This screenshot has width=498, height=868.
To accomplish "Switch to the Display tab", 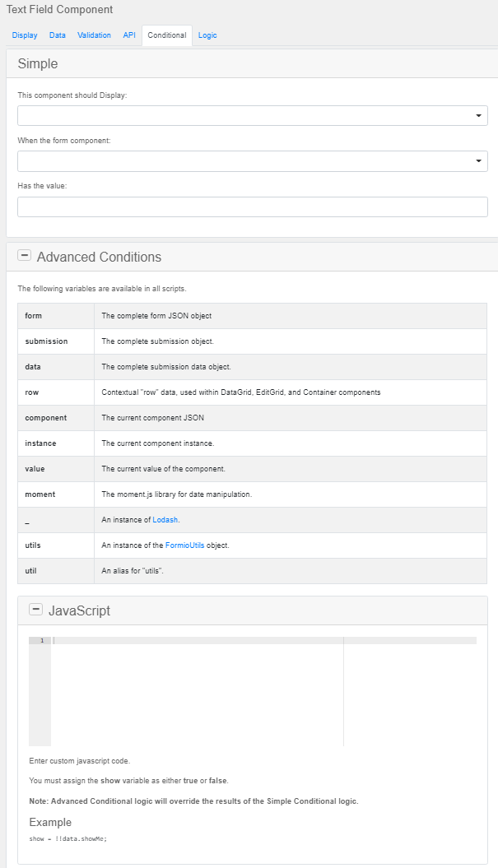I will [x=25, y=35].
